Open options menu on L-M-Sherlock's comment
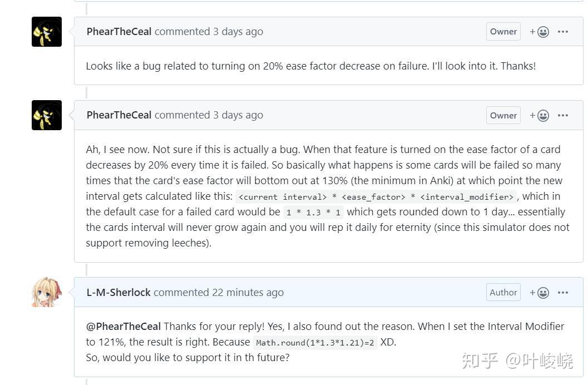 [x=563, y=293]
